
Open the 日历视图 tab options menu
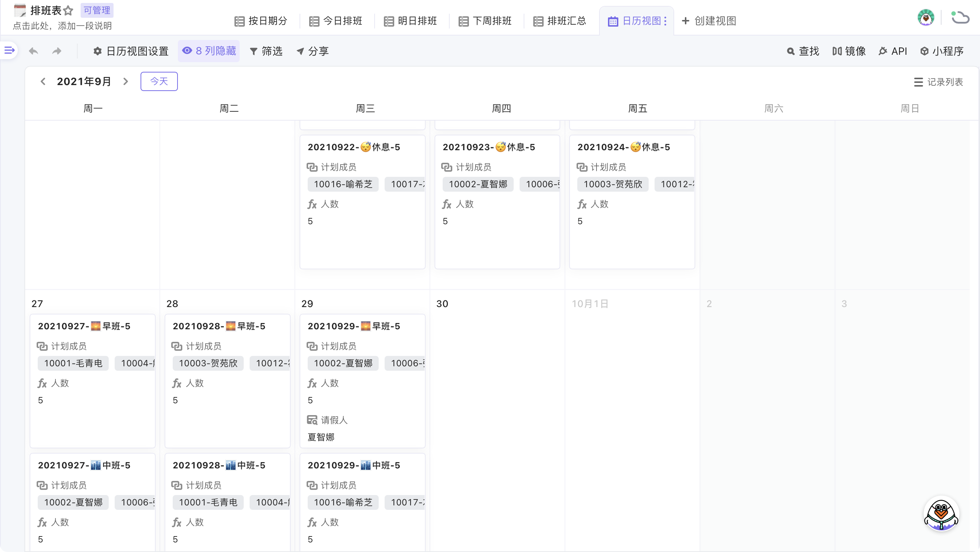click(x=665, y=21)
